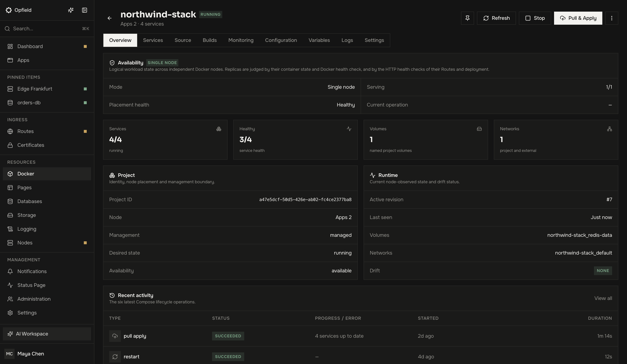This screenshot has width=627, height=364.
Task: Open the Variables tab
Action: (319, 40)
